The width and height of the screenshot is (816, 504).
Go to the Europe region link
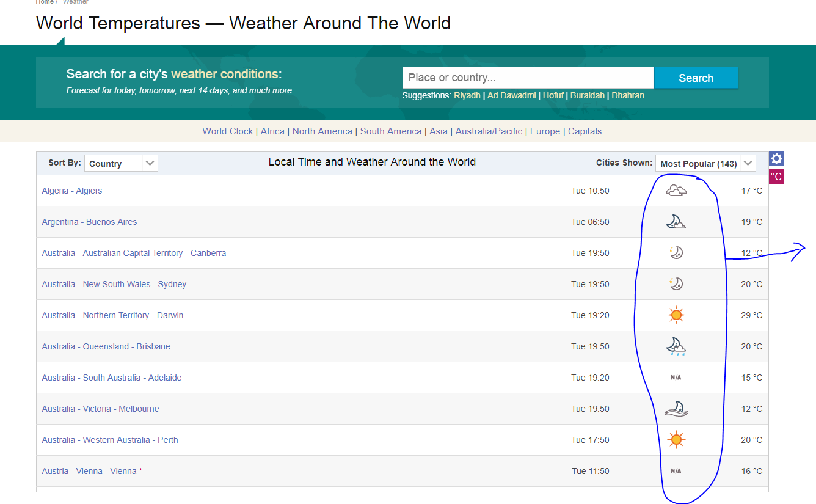(x=545, y=131)
